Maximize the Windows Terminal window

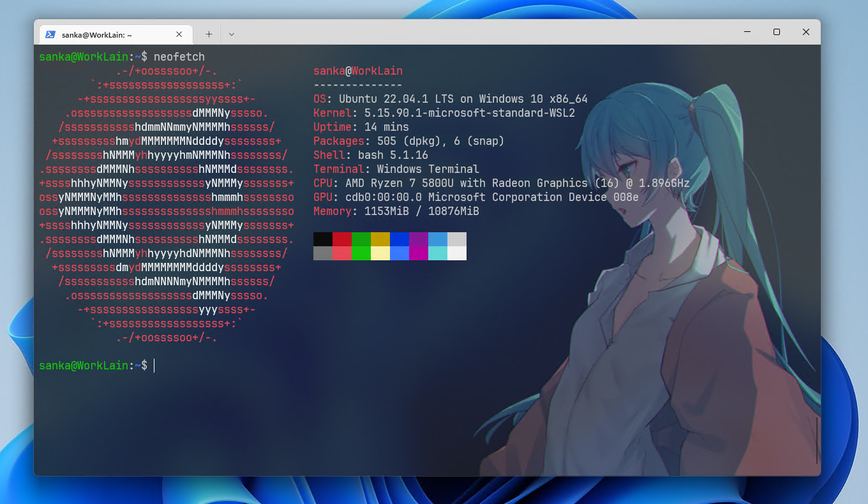(x=777, y=32)
